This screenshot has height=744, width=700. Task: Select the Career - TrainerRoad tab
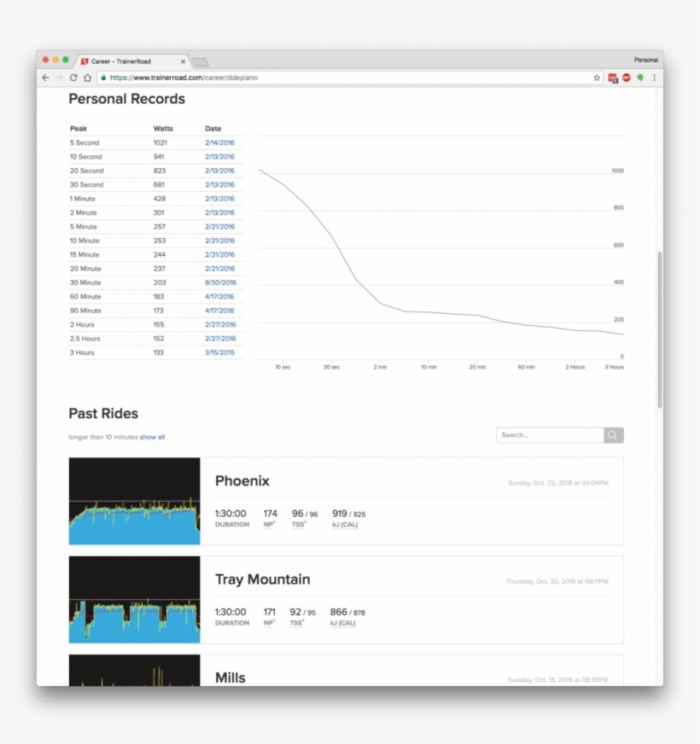(x=128, y=61)
